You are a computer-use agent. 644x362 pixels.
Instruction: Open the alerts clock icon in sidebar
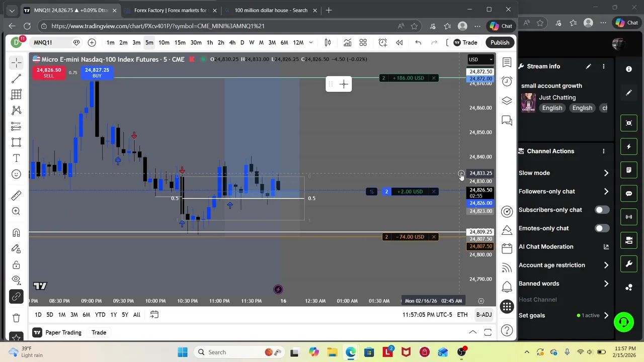point(507,81)
